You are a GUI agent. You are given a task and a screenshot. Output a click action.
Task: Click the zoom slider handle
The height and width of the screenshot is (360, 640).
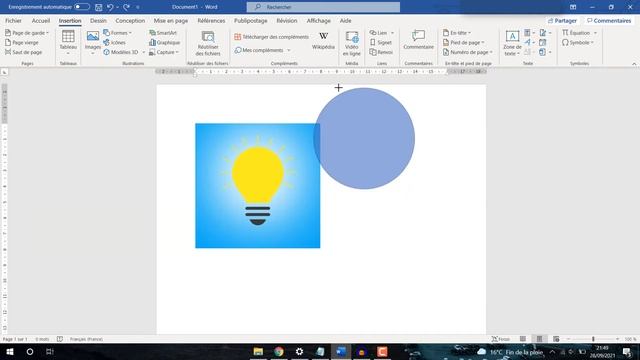click(593, 339)
